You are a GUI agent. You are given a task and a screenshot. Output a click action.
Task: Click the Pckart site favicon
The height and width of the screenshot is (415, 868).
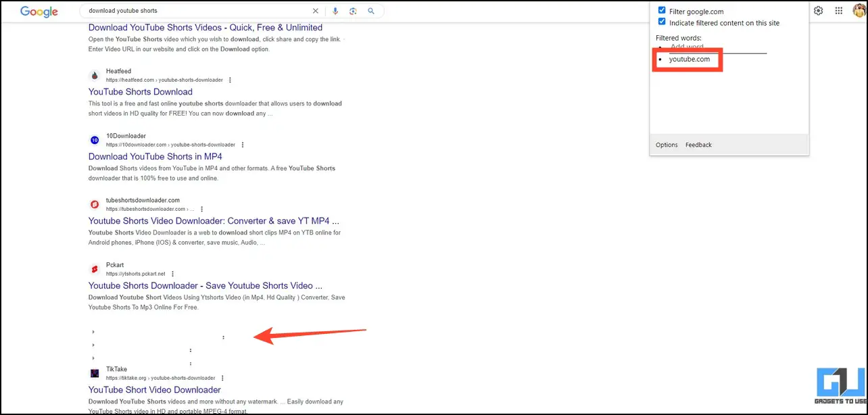tap(95, 269)
